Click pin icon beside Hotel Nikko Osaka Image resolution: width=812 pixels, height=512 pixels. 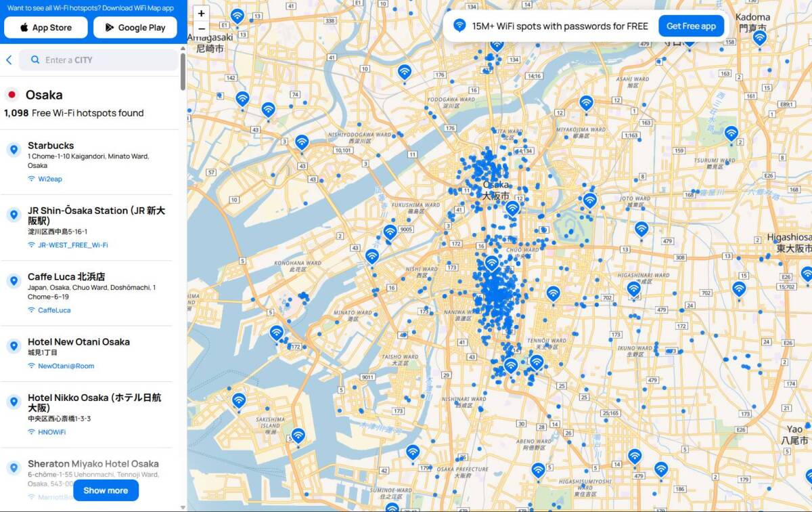(13, 402)
